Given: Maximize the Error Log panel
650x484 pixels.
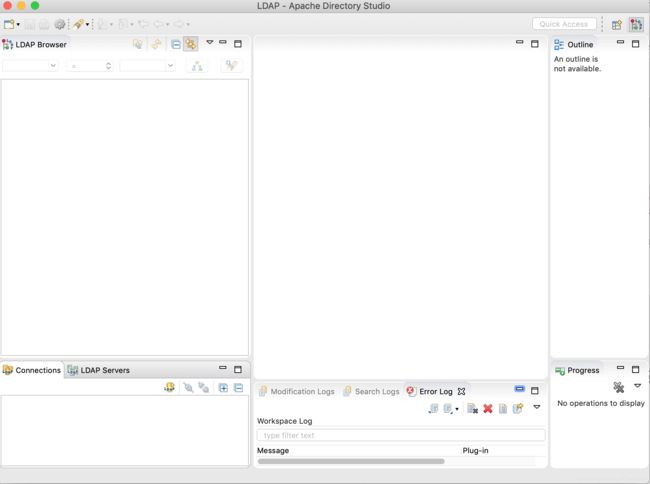Looking at the screenshot, I should [x=535, y=390].
